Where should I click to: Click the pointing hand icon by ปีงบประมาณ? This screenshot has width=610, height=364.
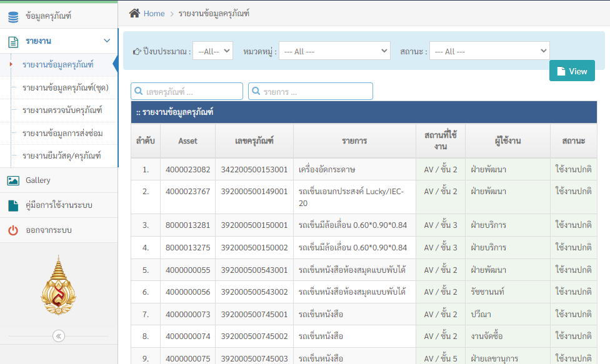[137, 51]
